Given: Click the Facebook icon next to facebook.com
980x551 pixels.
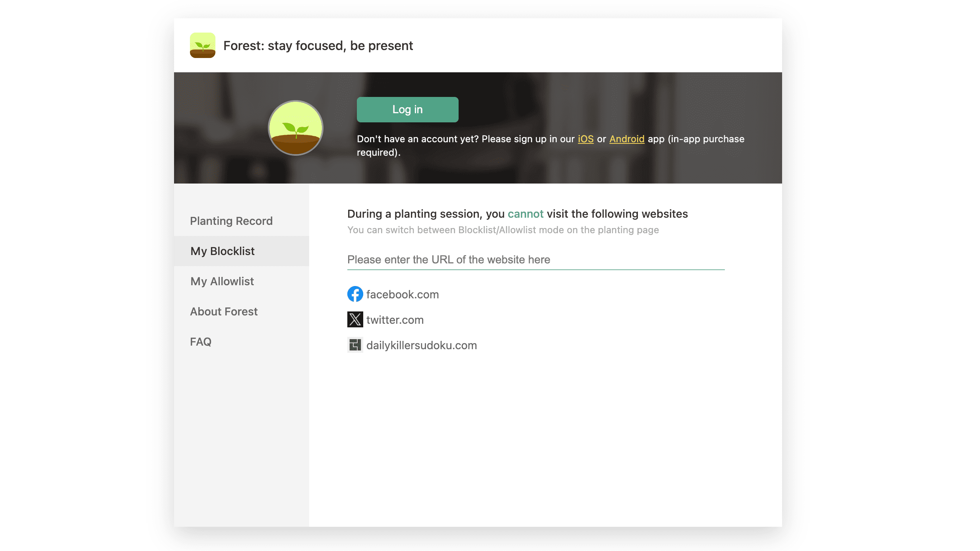Looking at the screenshot, I should (355, 294).
